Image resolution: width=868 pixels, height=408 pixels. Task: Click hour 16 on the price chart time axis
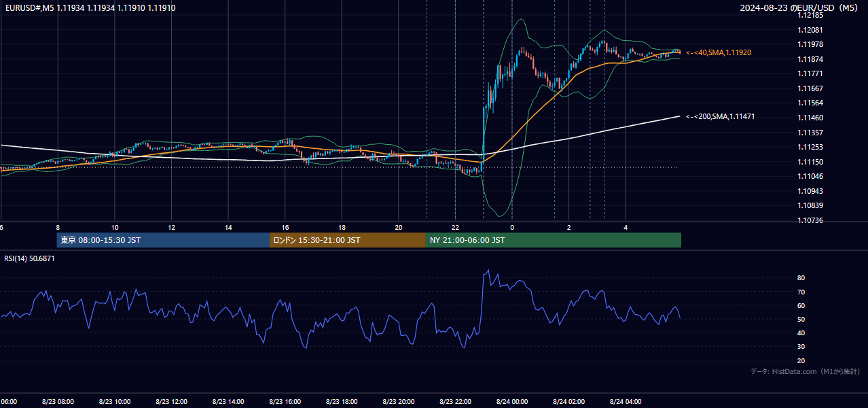point(285,227)
